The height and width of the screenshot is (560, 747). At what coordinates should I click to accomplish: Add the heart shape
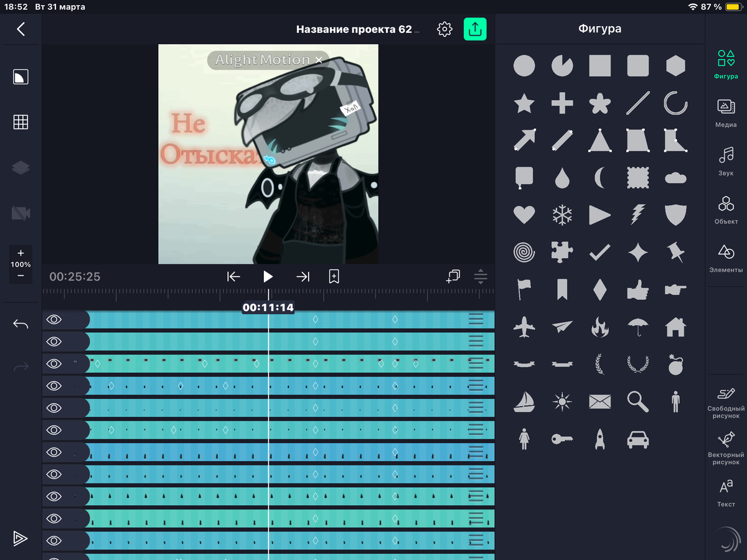click(524, 215)
